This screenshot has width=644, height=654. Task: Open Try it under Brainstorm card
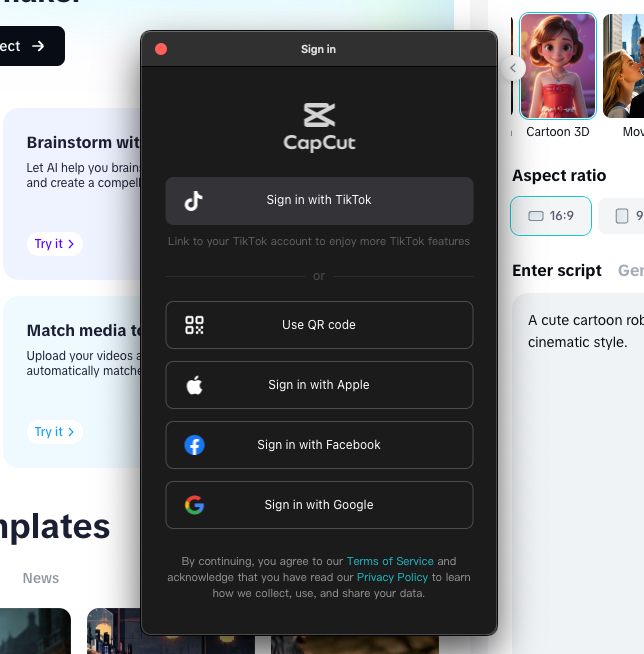55,244
